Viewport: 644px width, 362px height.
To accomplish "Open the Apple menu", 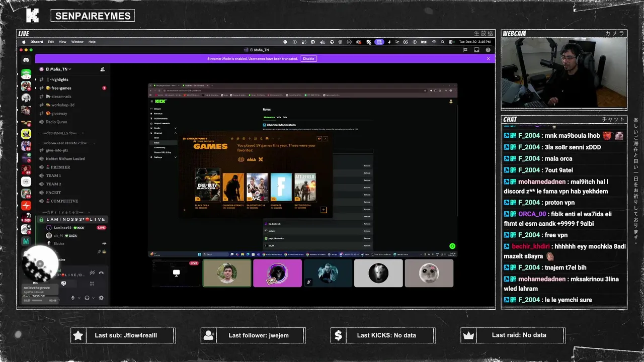I will point(24,42).
